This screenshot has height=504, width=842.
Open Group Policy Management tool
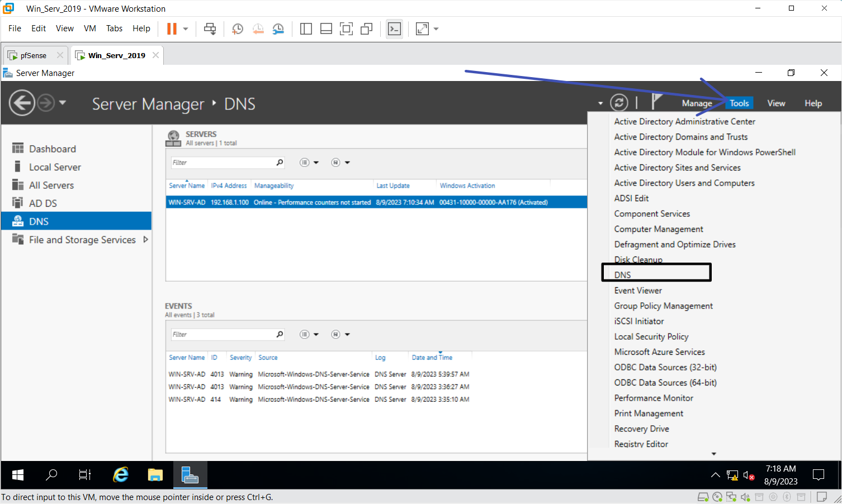(664, 306)
